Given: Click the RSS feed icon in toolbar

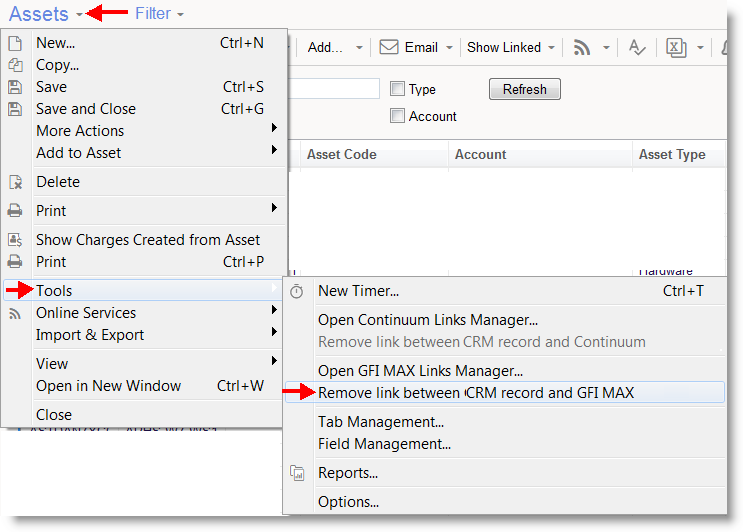Looking at the screenshot, I should click(x=582, y=47).
